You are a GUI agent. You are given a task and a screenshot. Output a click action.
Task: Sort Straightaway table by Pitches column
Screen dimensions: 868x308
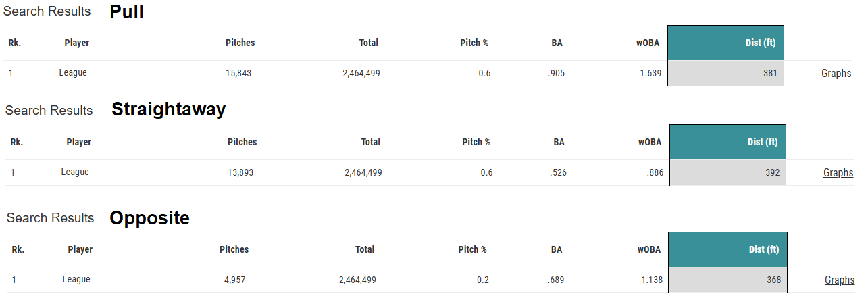point(242,143)
